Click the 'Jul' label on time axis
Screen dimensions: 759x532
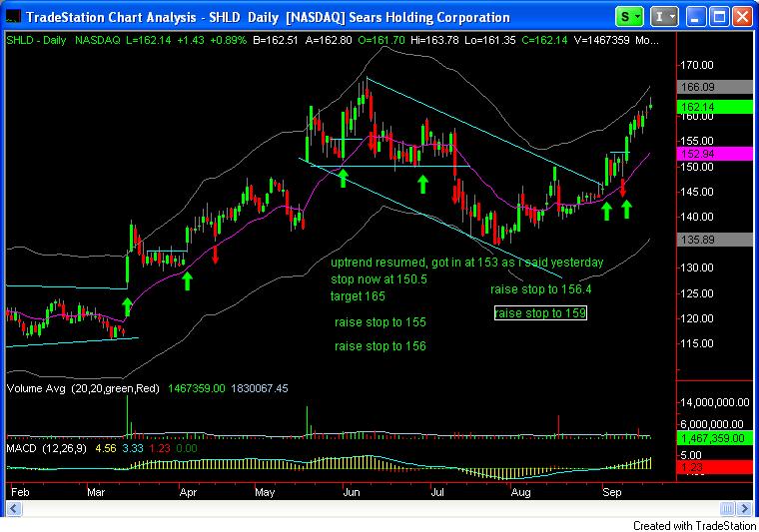[437, 492]
